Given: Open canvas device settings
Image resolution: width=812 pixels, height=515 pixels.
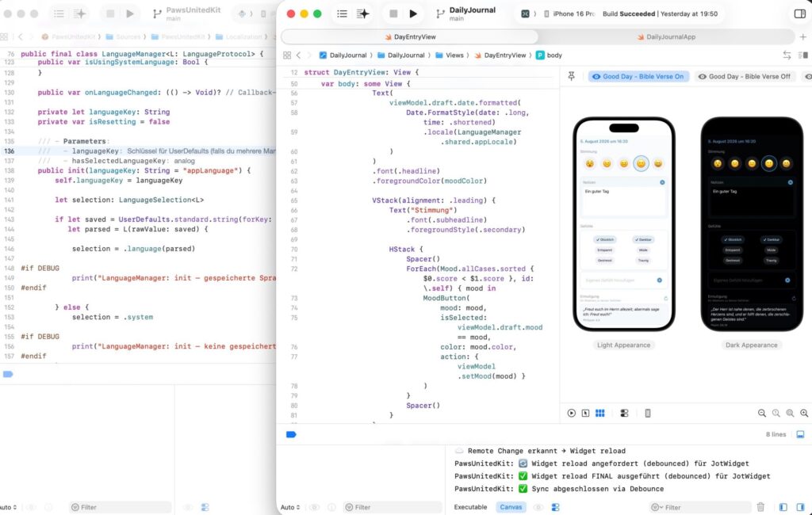Looking at the screenshot, I should point(624,413).
